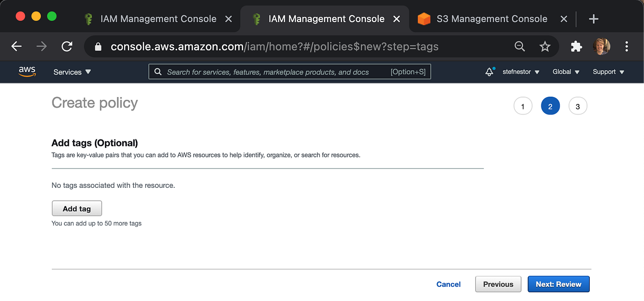
Task: Open Chrome three-dot menu
Action: (627, 46)
